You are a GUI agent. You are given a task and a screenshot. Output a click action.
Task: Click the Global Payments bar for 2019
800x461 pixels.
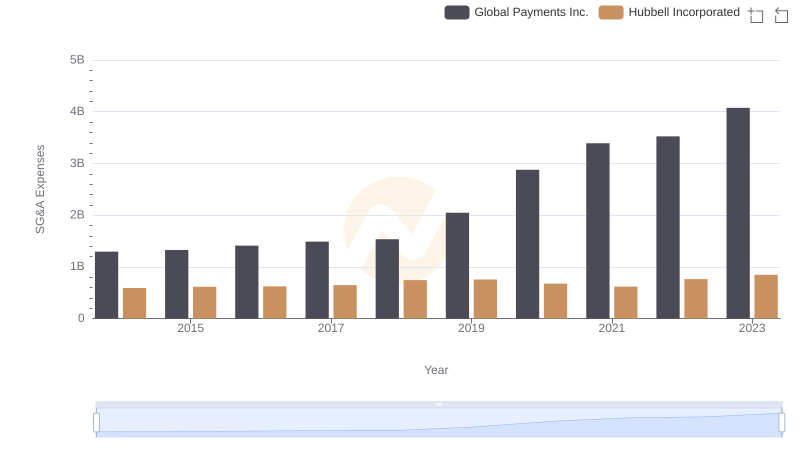457,266
